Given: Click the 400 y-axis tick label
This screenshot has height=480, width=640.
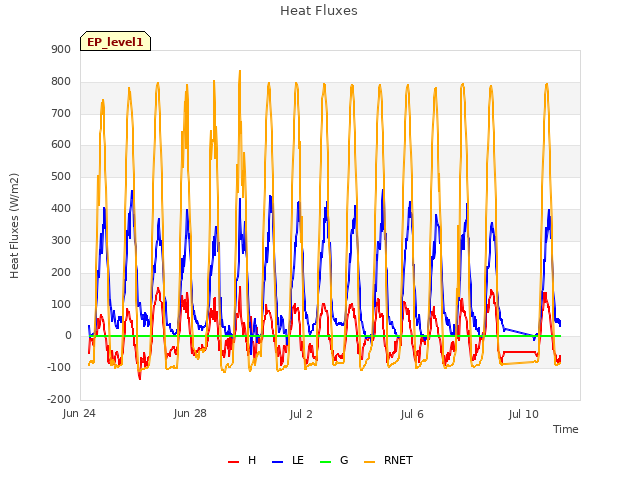Looking at the screenshot, I should coord(61,209).
